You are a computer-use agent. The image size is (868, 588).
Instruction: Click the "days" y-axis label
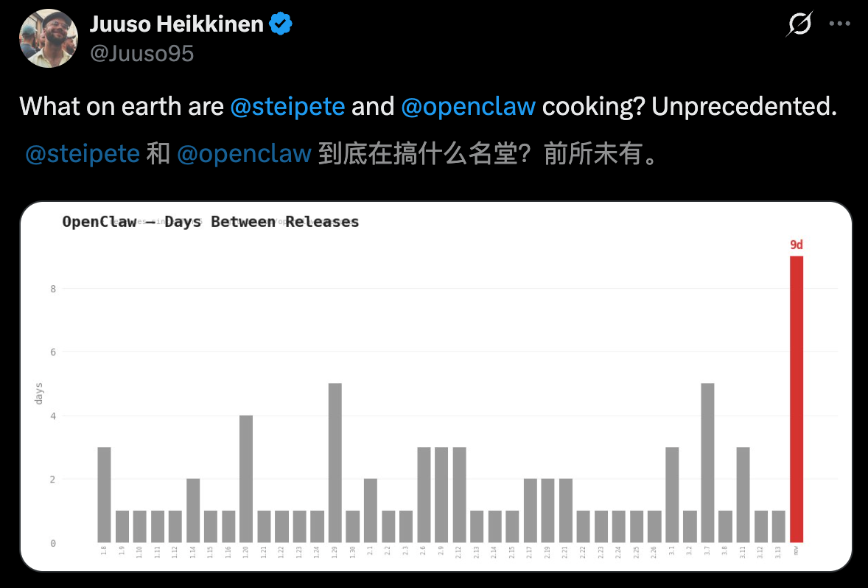[x=38, y=393]
